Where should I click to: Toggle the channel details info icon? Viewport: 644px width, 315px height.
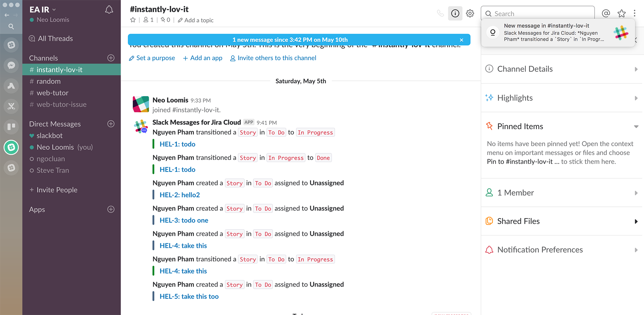(455, 13)
